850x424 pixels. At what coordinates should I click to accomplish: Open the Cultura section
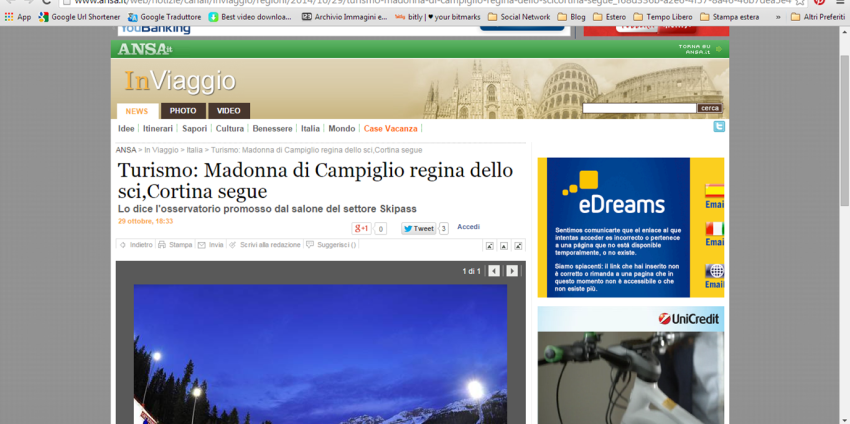point(230,129)
